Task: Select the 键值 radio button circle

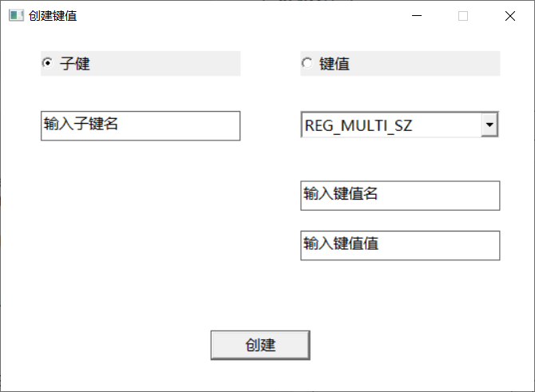Action: click(307, 64)
